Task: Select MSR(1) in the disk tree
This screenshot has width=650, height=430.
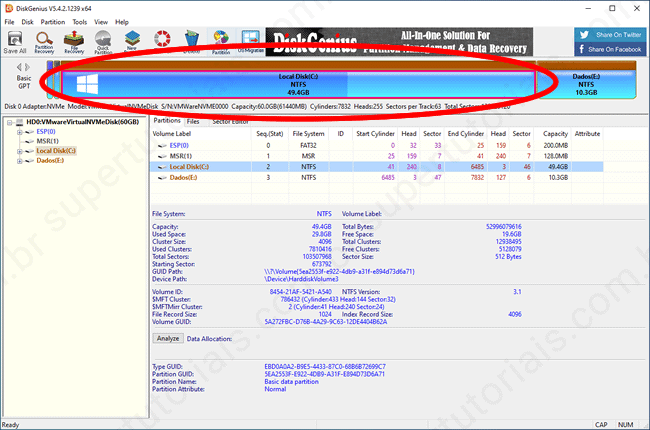Action: (47, 141)
